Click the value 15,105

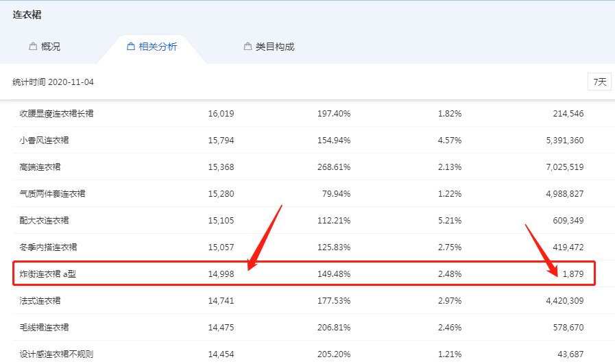coord(221,221)
